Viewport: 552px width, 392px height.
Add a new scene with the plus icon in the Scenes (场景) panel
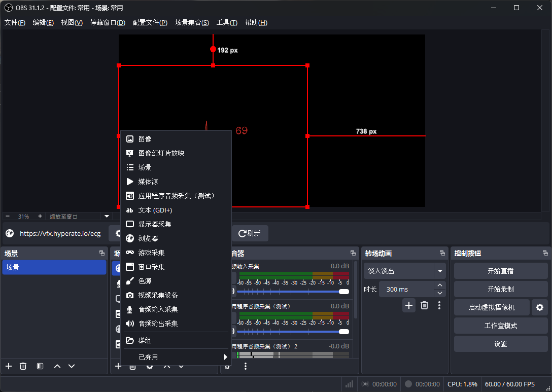click(8, 366)
